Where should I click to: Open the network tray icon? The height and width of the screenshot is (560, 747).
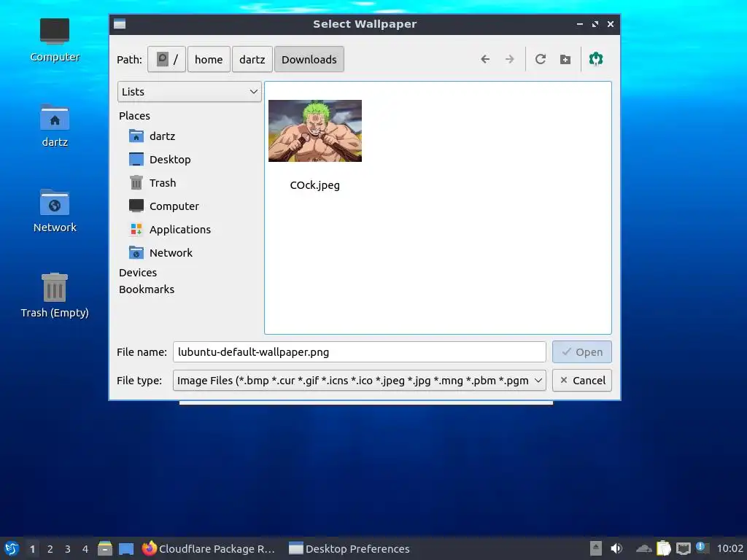coord(684,548)
